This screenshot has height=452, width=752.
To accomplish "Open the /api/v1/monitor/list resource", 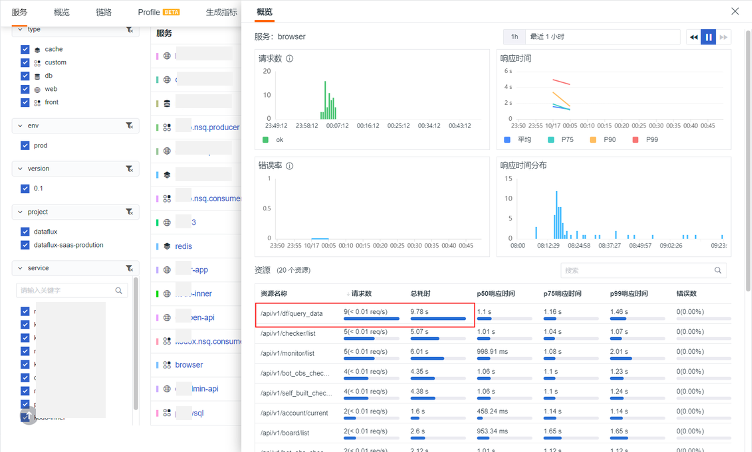I will click(x=288, y=354).
